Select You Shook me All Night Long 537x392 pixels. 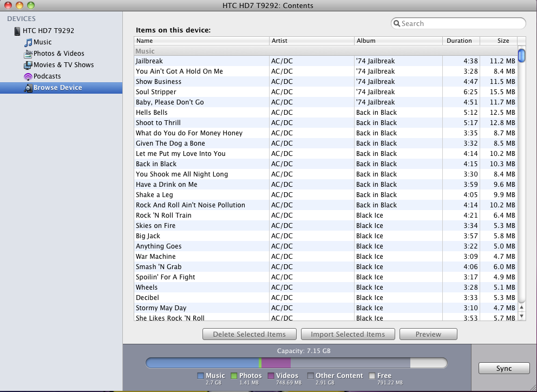[x=326, y=174]
